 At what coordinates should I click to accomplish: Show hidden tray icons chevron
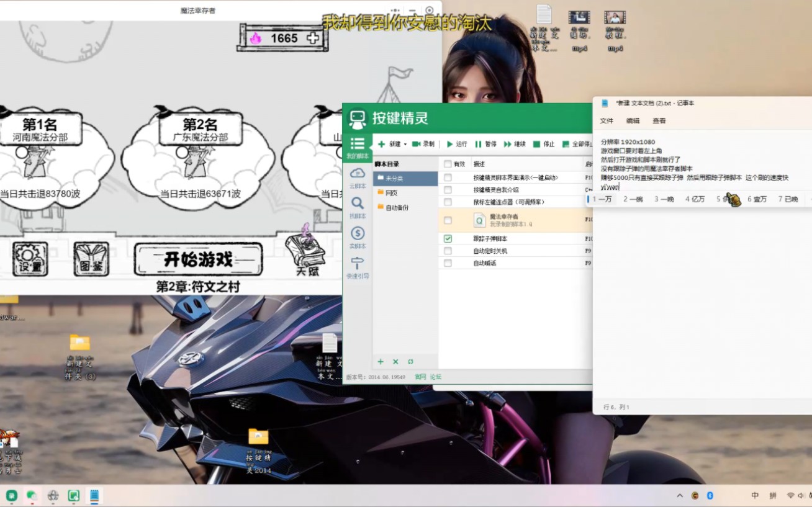(680, 496)
